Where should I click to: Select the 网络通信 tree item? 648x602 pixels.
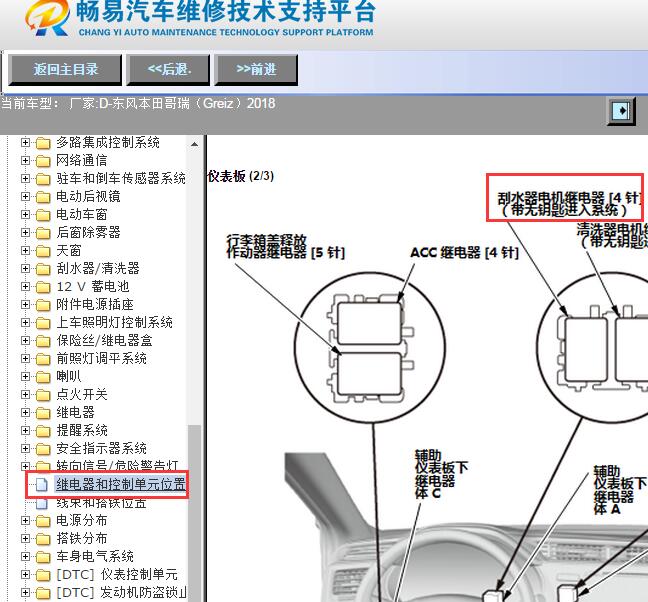[x=82, y=160]
